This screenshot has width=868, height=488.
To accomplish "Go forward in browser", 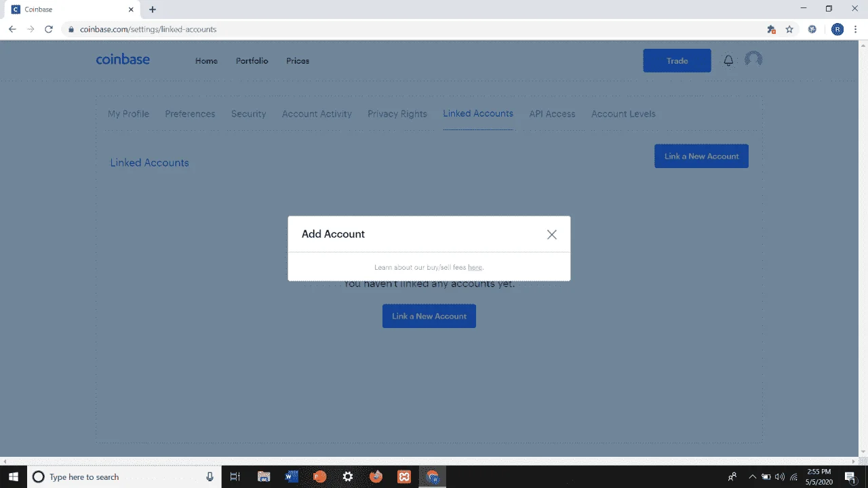I will 31,29.
